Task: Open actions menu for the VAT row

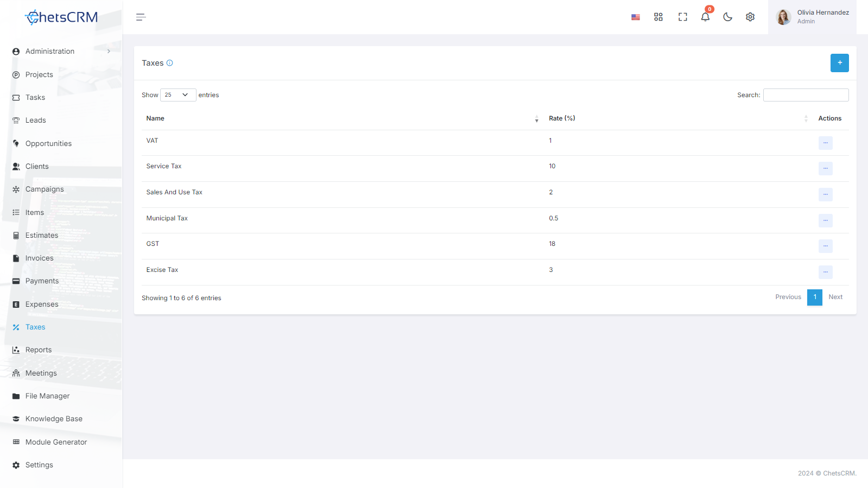Action: point(825,143)
